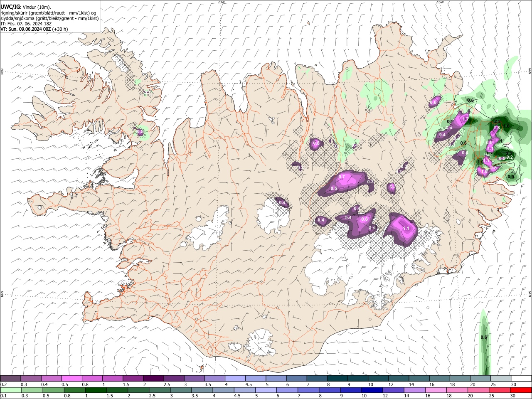532x399 pixels.
Task: Click the UWC/IG title in the header
Action: (x=10, y=7)
